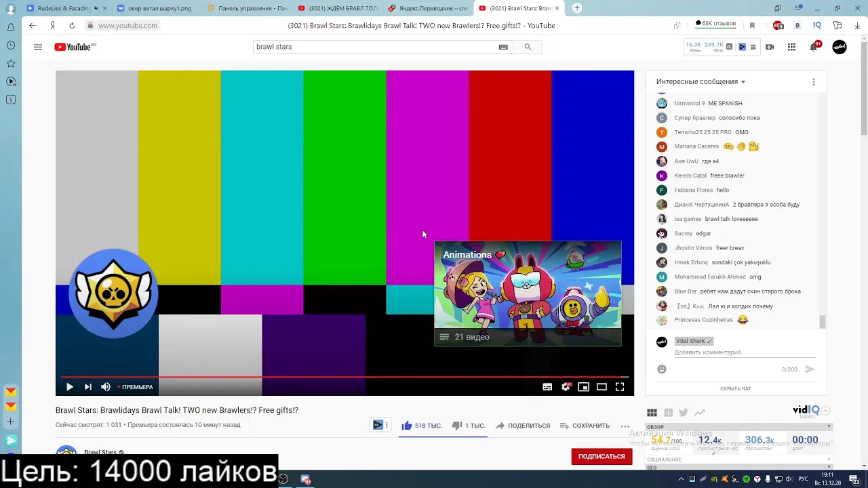This screenshot has height=488, width=868.
Task: Click the video progress bar
Action: pyautogui.click(x=344, y=376)
